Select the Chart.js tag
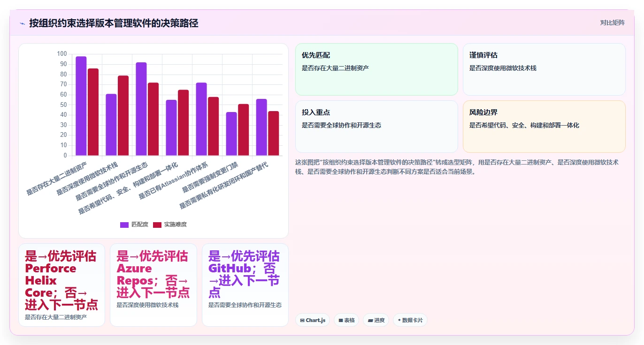The height and width of the screenshot is (345, 644). (313, 320)
